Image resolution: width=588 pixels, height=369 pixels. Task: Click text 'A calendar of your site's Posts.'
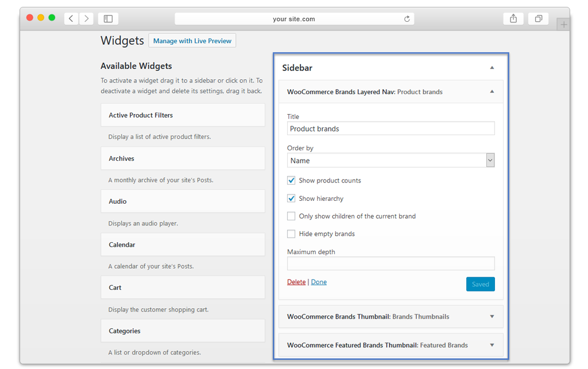pyautogui.click(x=151, y=266)
